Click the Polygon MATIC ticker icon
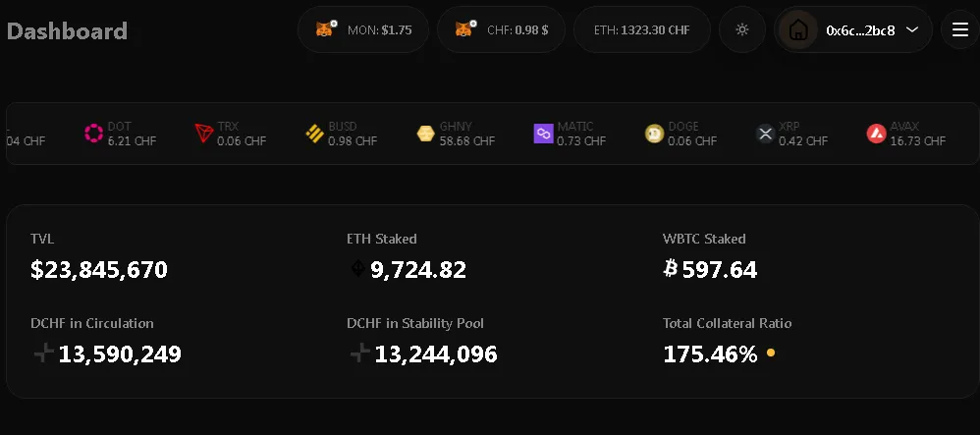 (x=543, y=134)
